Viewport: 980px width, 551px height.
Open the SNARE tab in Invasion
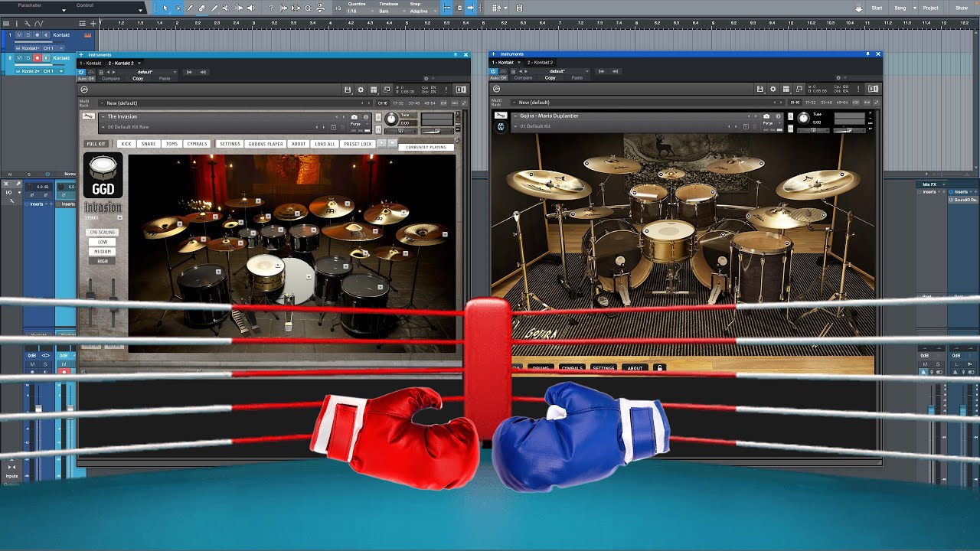[x=149, y=144]
